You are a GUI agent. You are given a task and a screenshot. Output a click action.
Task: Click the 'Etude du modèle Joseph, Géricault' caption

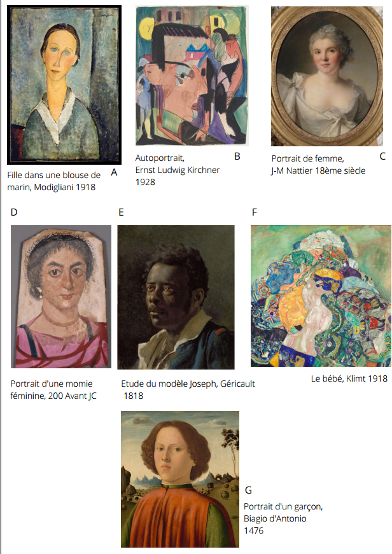coord(188,384)
